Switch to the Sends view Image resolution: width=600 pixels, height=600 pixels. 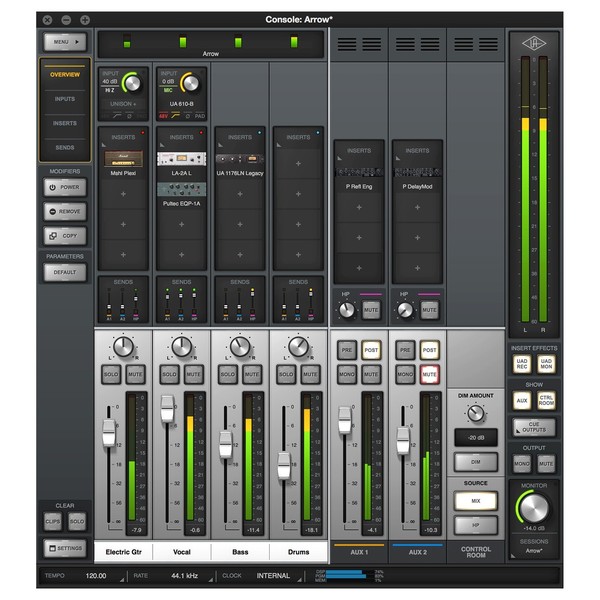pyautogui.click(x=65, y=147)
